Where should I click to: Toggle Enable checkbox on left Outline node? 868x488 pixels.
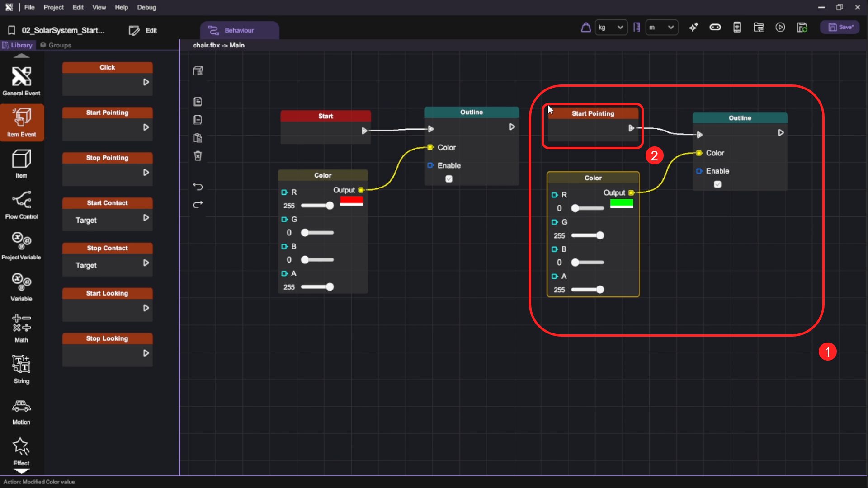[448, 179]
